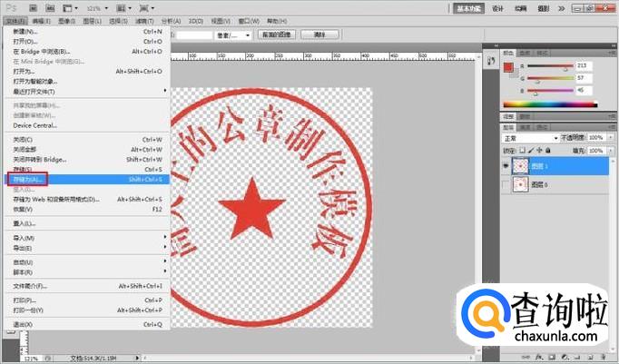Click 存储为(A)... in the File menu

point(27,180)
